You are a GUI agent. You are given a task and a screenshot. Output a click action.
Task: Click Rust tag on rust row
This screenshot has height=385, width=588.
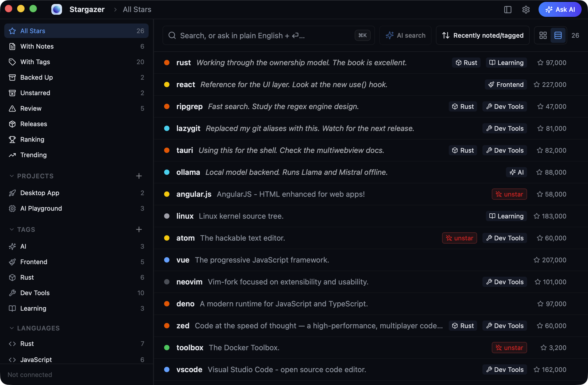pyautogui.click(x=466, y=63)
